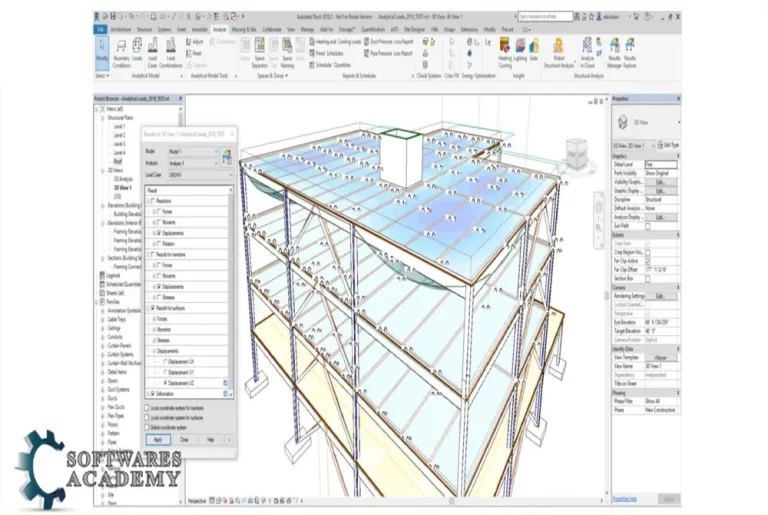Open the Analysis dropdown in results dialog
Screen dimensions: 768x515
click(193, 163)
